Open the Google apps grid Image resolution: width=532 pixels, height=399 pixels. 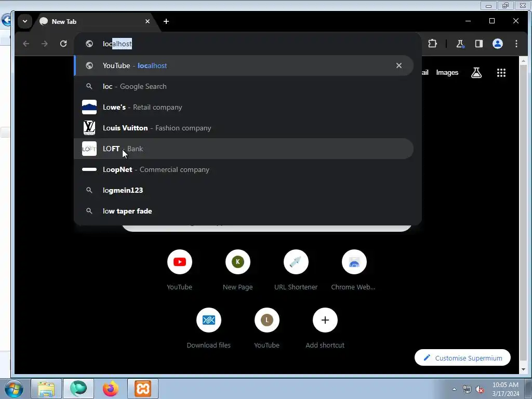tap(501, 73)
